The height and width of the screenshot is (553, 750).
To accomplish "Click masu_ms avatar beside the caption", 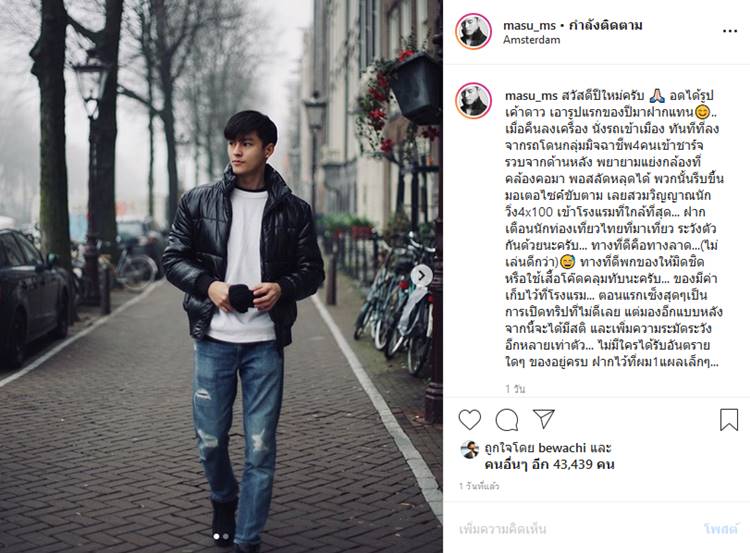I will point(473,100).
